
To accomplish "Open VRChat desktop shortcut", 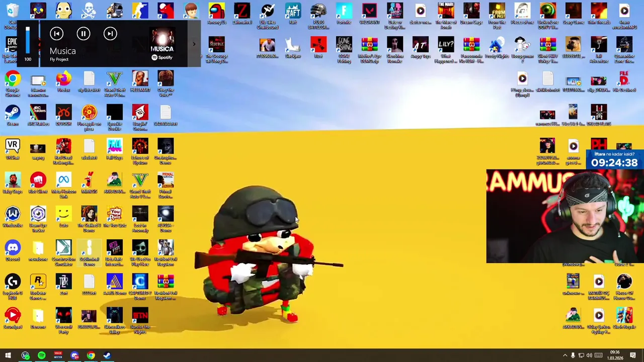I will tap(13, 149).
